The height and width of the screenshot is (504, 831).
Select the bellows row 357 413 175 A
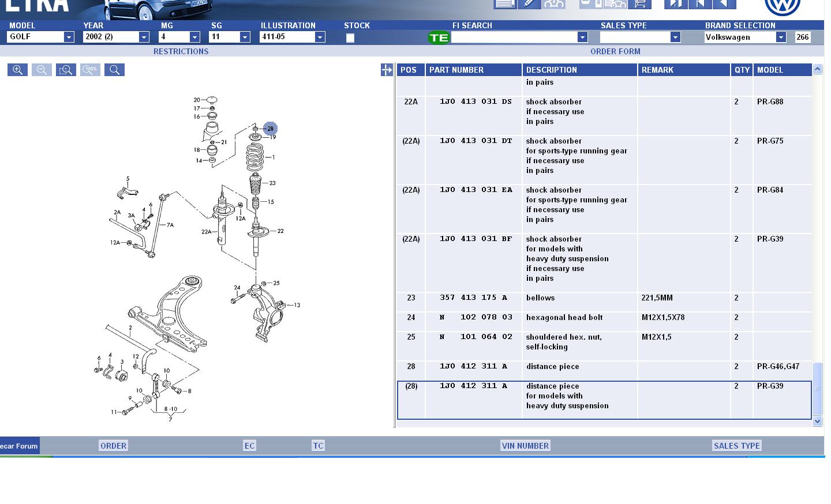click(604, 302)
